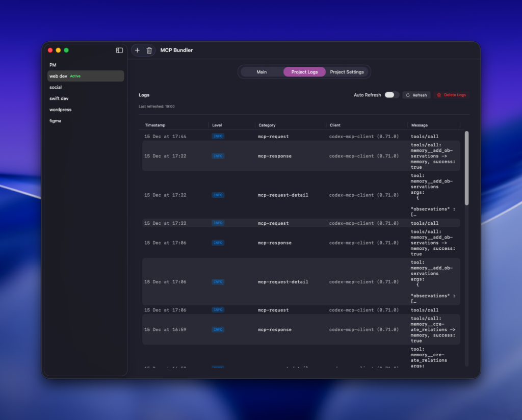
Task: Select the Project Logs tab
Action: click(x=304, y=72)
